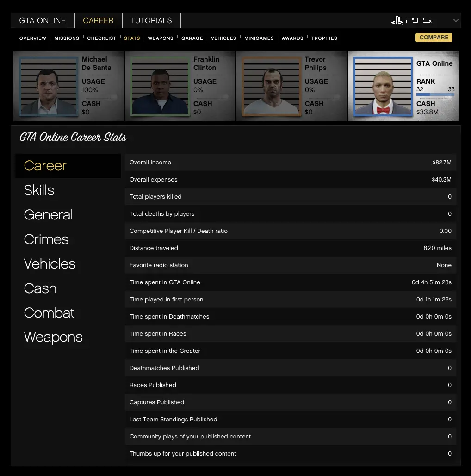Click the Distance traveled row

coord(290,248)
